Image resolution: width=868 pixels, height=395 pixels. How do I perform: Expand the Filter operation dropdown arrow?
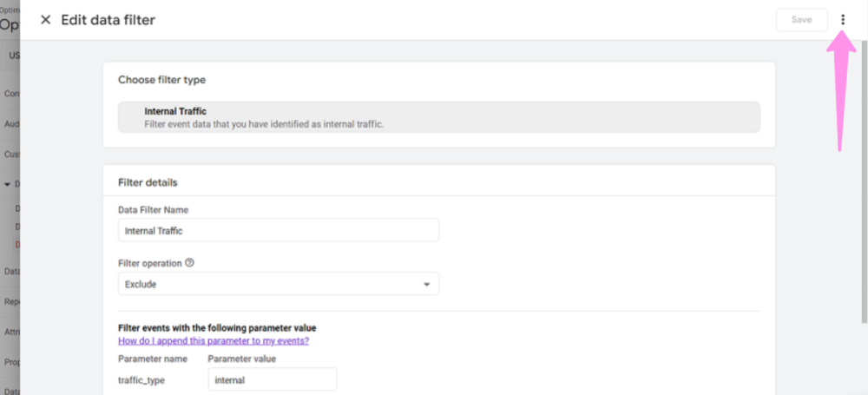coord(426,284)
